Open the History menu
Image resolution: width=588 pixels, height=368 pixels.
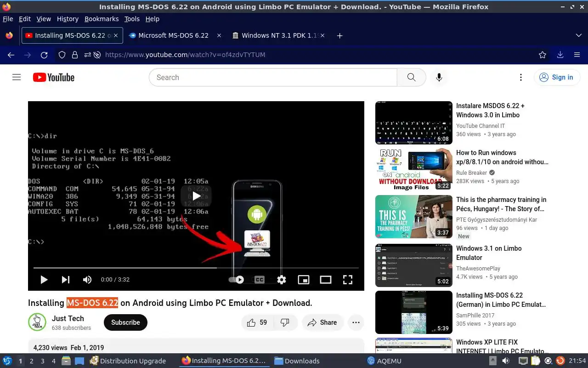68,19
